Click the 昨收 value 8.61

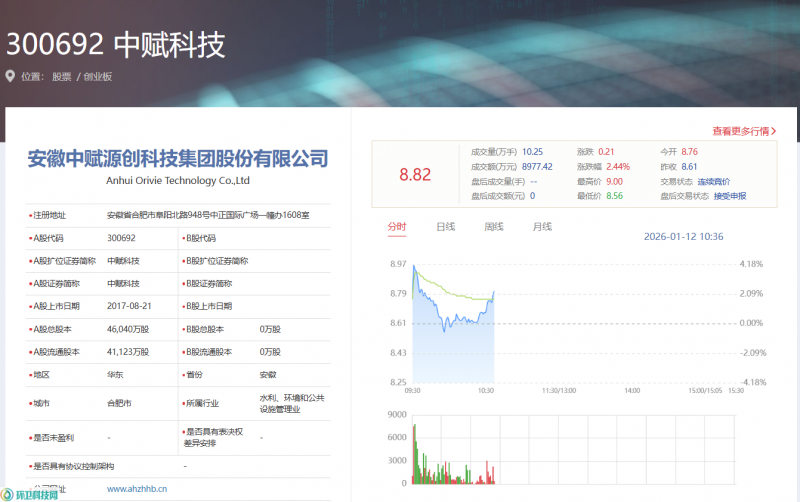pyautogui.click(x=689, y=166)
